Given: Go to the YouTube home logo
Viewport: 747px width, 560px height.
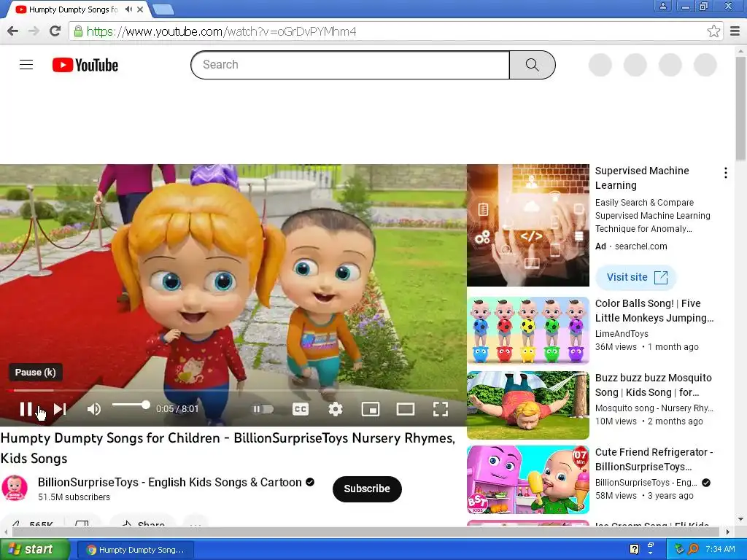Looking at the screenshot, I should (85, 65).
